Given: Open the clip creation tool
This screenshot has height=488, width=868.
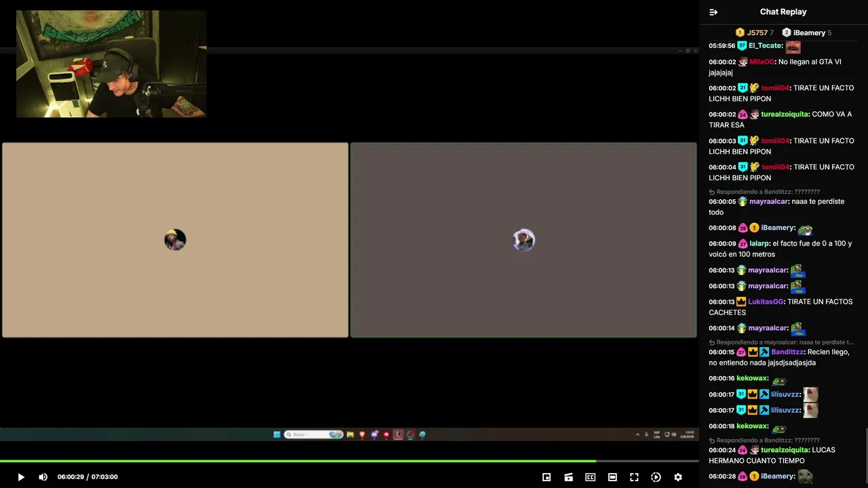Looking at the screenshot, I should coord(568,477).
